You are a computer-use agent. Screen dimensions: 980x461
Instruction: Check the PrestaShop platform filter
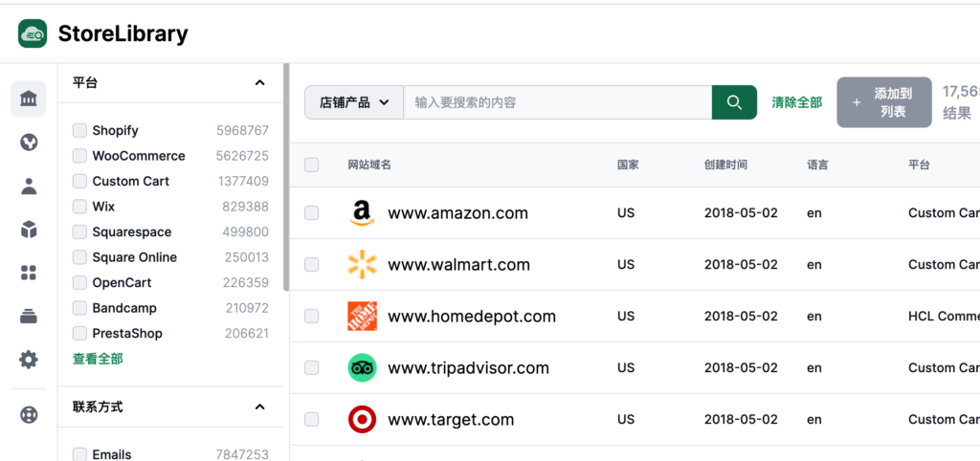click(x=79, y=334)
